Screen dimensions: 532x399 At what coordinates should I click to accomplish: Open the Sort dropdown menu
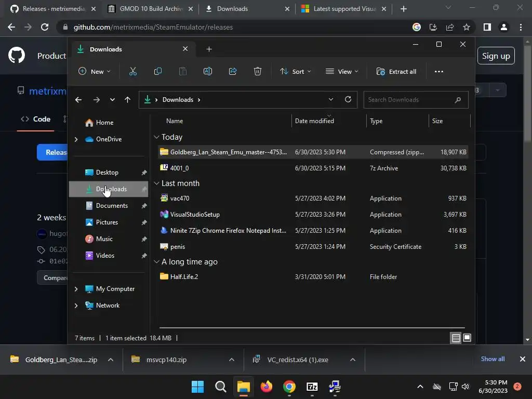tap(295, 72)
